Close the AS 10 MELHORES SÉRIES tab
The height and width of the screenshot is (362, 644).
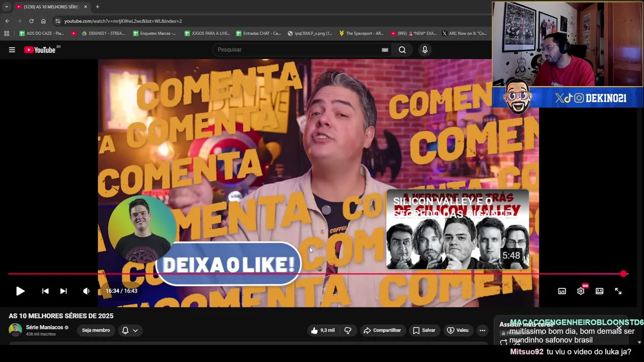[x=86, y=7]
